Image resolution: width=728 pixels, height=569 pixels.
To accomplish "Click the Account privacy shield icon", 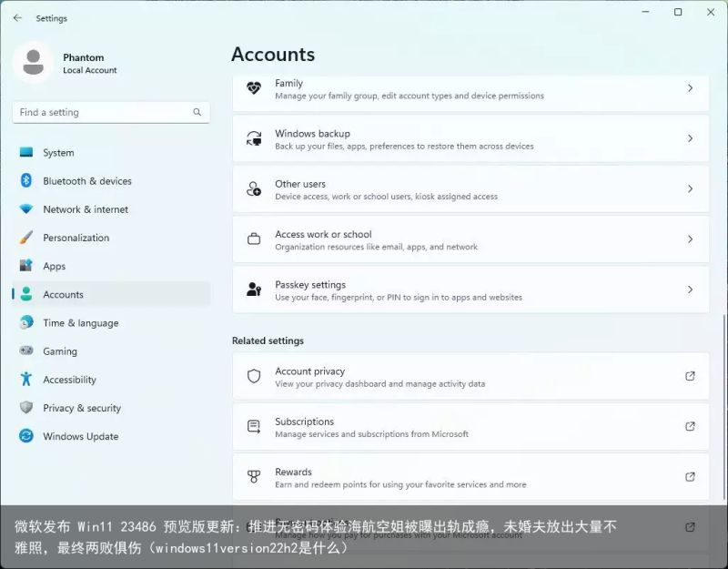I will coord(254,376).
